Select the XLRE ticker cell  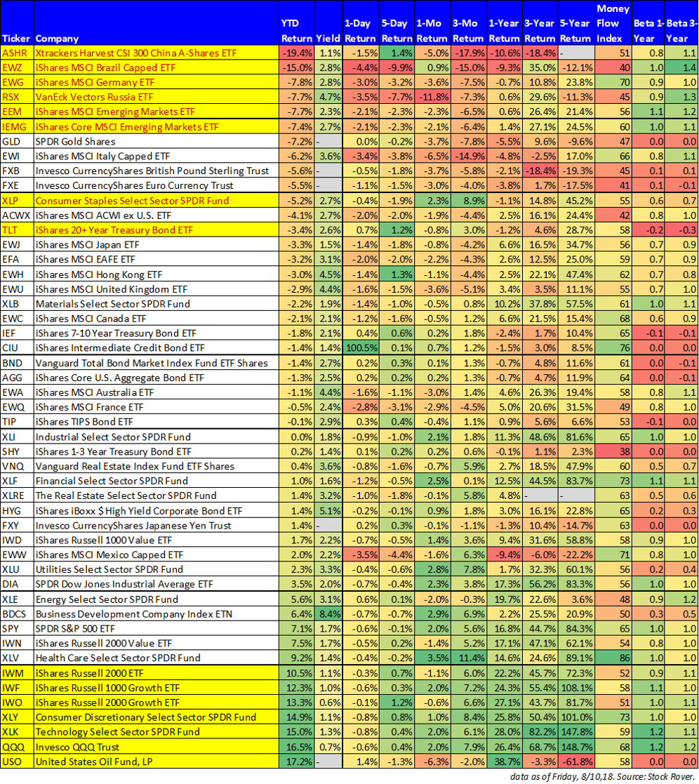point(17,496)
